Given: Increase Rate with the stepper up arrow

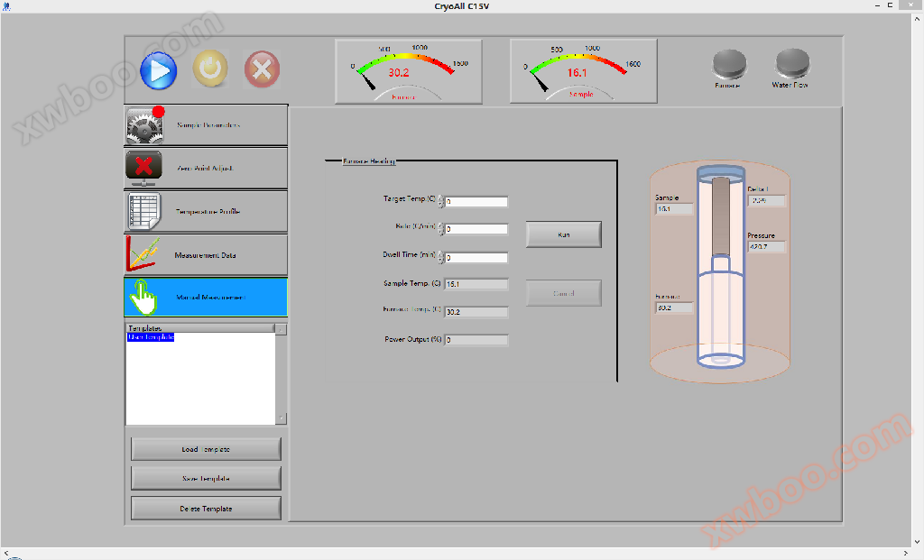Looking at the screenshot, I should click(440, 226).
